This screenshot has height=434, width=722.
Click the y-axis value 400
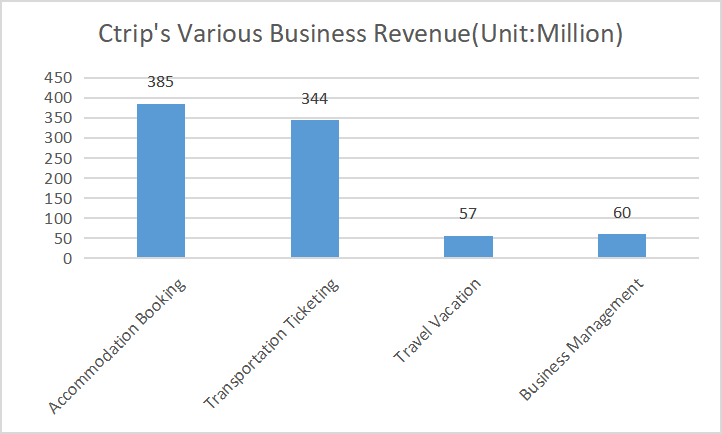[58, 98]
